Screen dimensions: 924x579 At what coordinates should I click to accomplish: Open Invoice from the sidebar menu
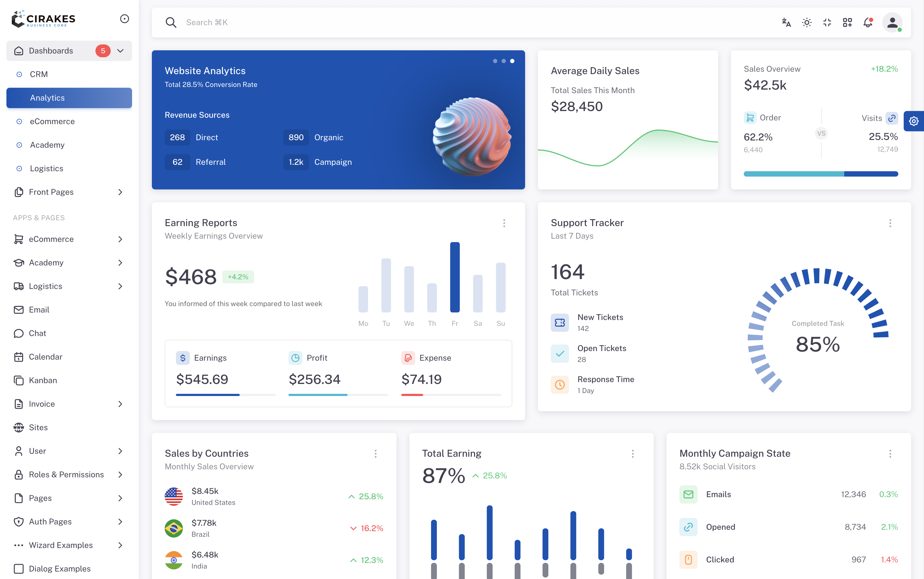pyautogui.click(x=42, y=404)
